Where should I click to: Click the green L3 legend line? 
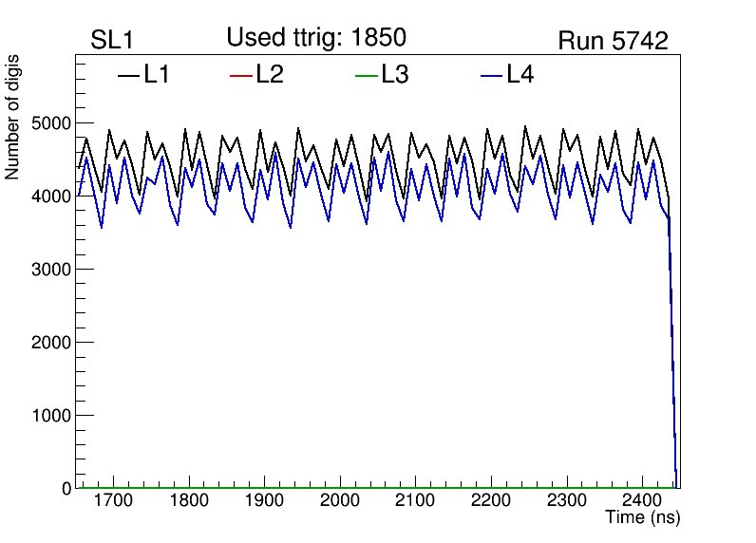pos(366,75)
